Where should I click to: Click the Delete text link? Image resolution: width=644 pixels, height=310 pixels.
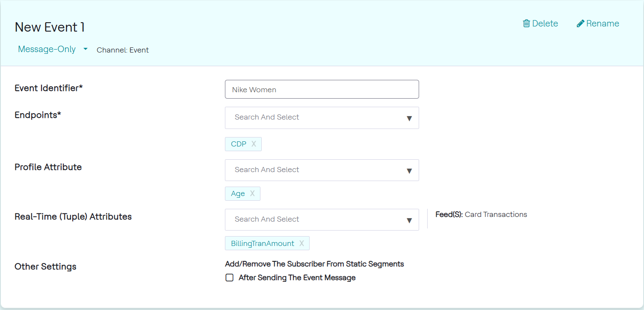click(545, 23)
